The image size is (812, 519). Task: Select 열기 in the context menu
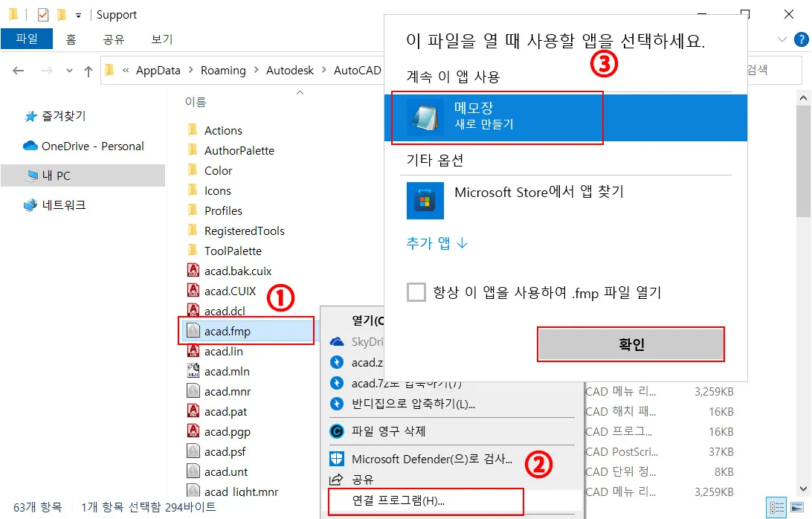[x=367, y=320]
